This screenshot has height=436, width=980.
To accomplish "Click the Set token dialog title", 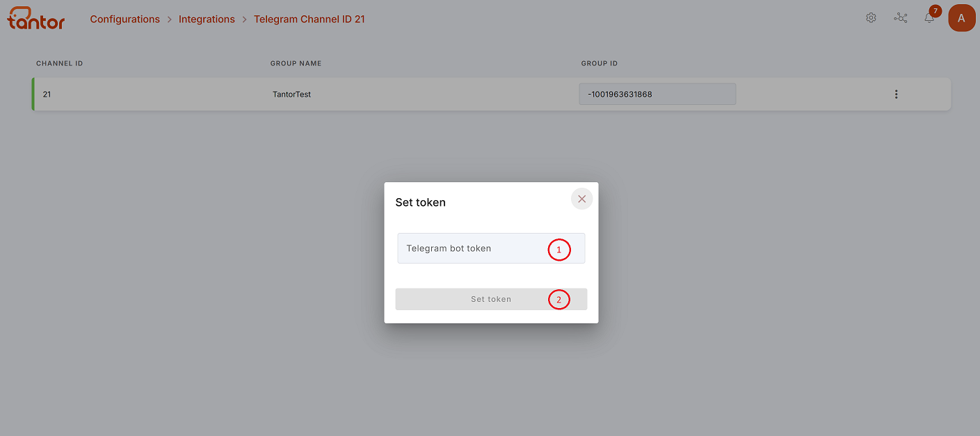I will coord(421,202).
